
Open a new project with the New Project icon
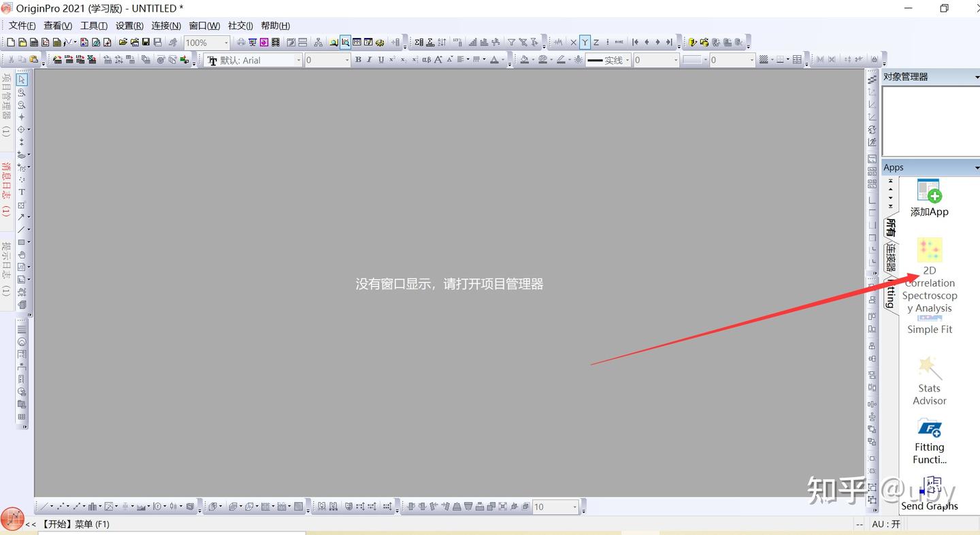[x=10, y=42]
